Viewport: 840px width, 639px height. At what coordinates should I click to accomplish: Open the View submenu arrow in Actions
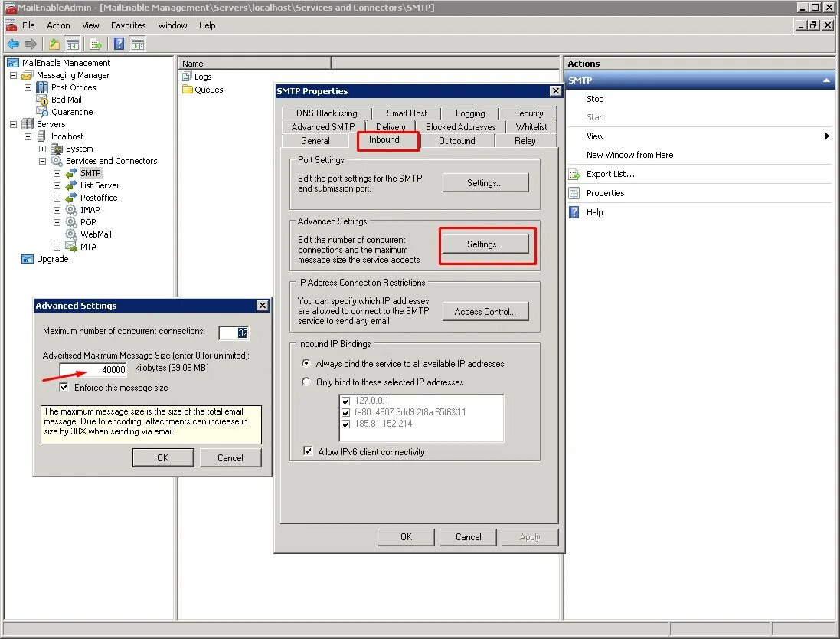click(827, 136)
